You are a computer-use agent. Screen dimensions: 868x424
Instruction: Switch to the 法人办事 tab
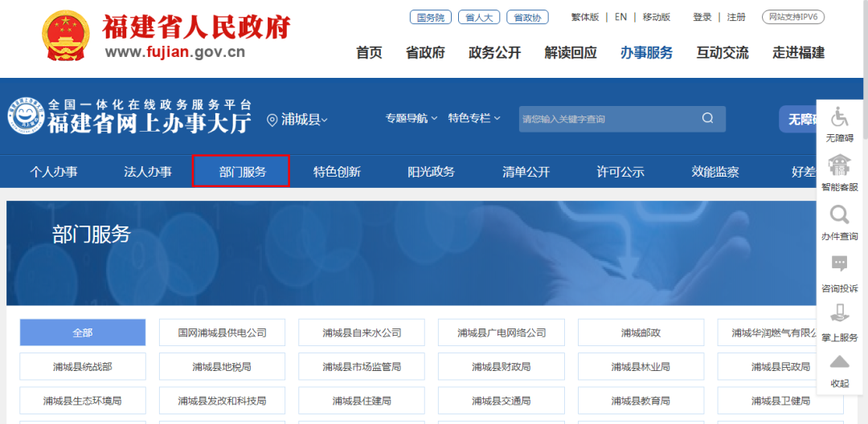[148, 172]
